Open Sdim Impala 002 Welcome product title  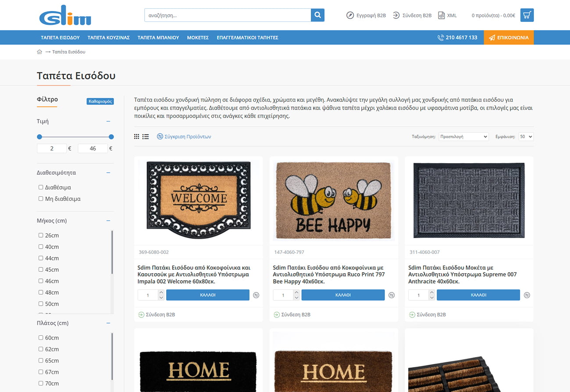coord(194,274)
